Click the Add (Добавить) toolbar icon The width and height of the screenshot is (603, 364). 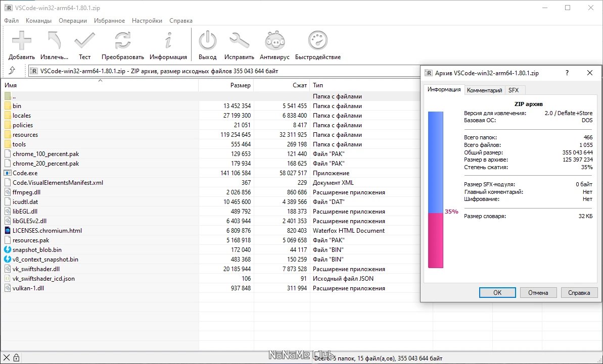22,41
